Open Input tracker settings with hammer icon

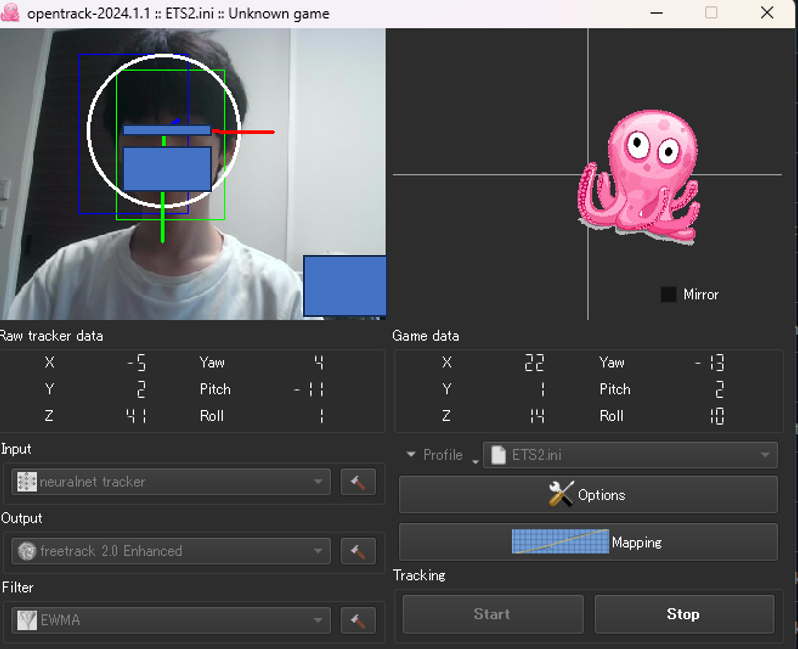(x=358, y=482)
